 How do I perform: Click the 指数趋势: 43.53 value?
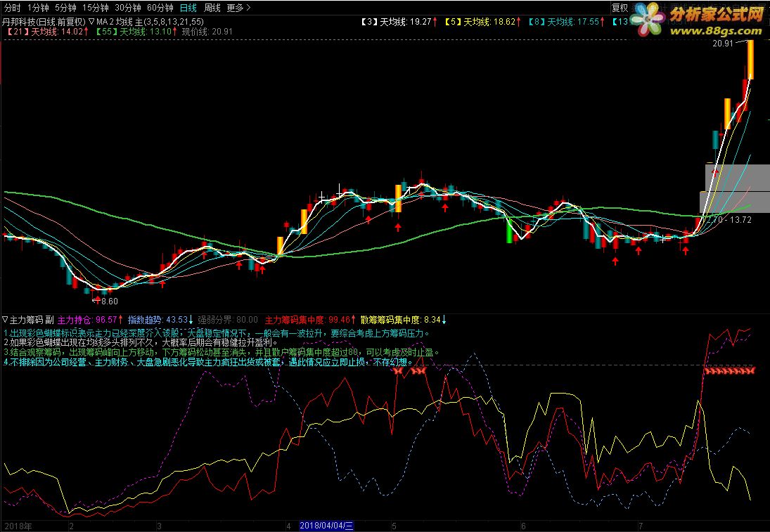tap(160, 320)
